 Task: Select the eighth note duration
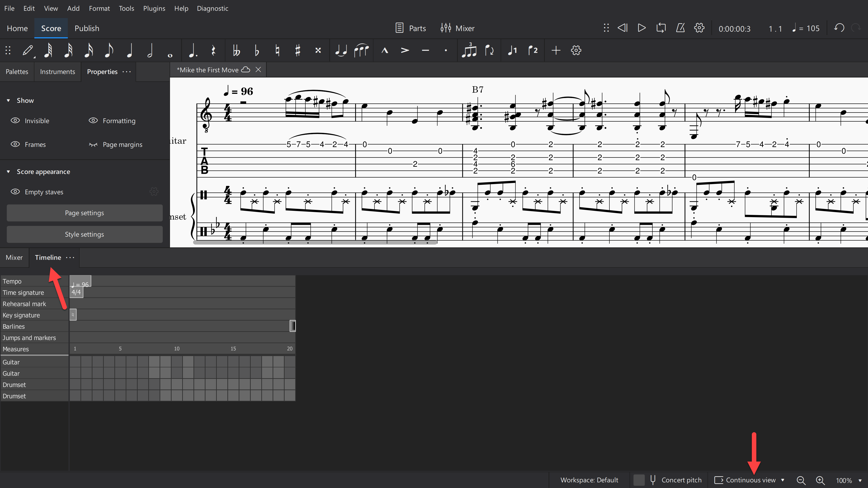point(109,50)
